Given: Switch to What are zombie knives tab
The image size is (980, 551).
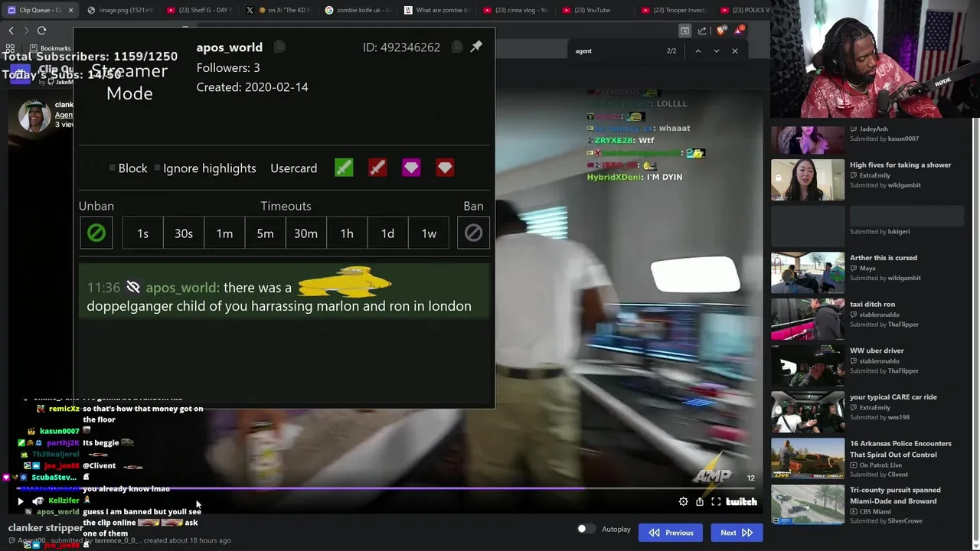Looking at the screenshot, I should point(436,10).
